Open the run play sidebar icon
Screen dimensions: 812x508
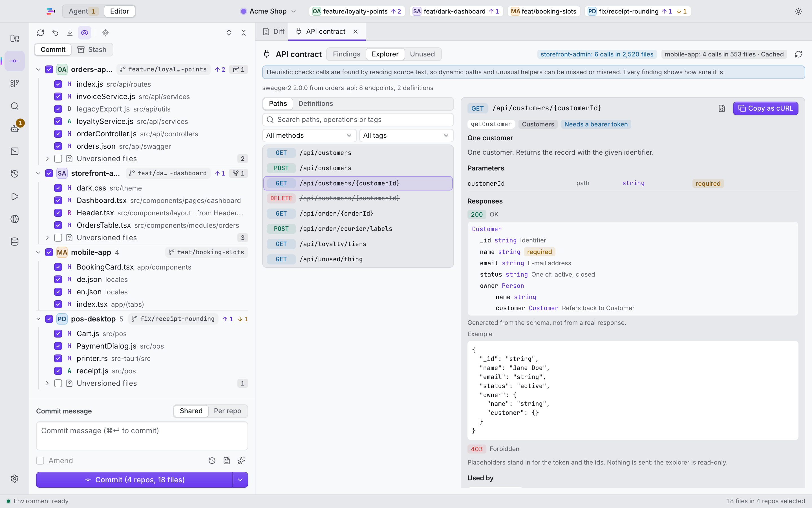[x=14, y=196]
